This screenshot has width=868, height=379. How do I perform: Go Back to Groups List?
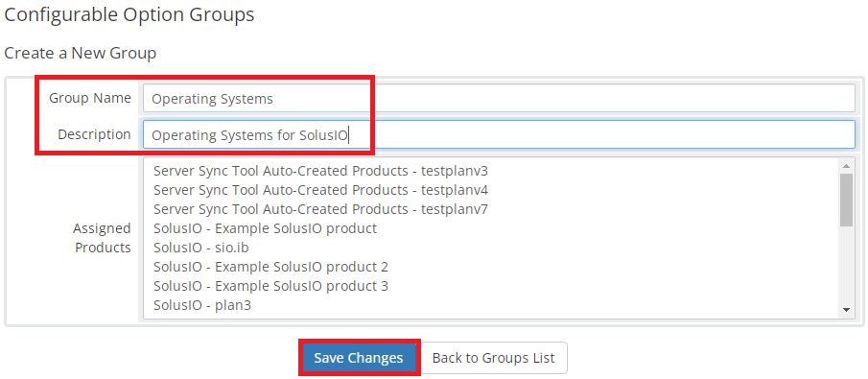pyautogui.click(x=493, y=358)
